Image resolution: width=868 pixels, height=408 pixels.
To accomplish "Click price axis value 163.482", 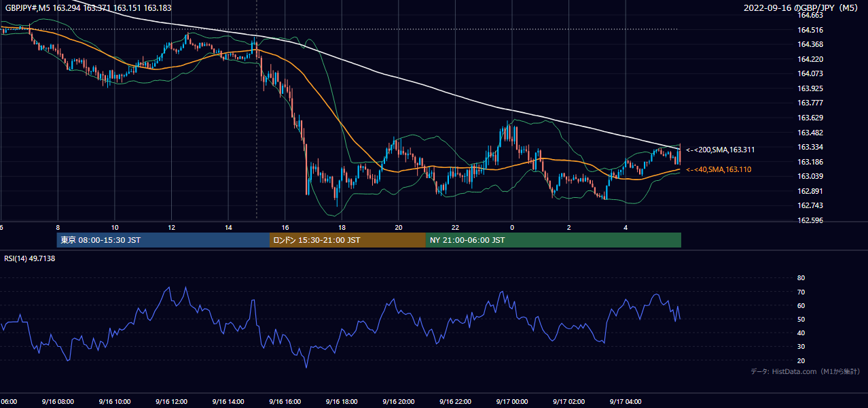I will pyautogui.click(x=810, y=133).
